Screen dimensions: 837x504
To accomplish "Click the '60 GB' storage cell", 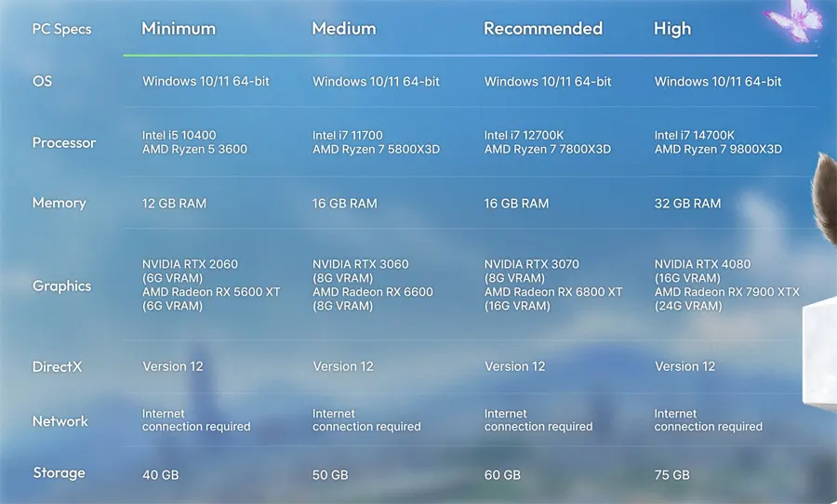I will pyautogui.click(x=502, y=474).
